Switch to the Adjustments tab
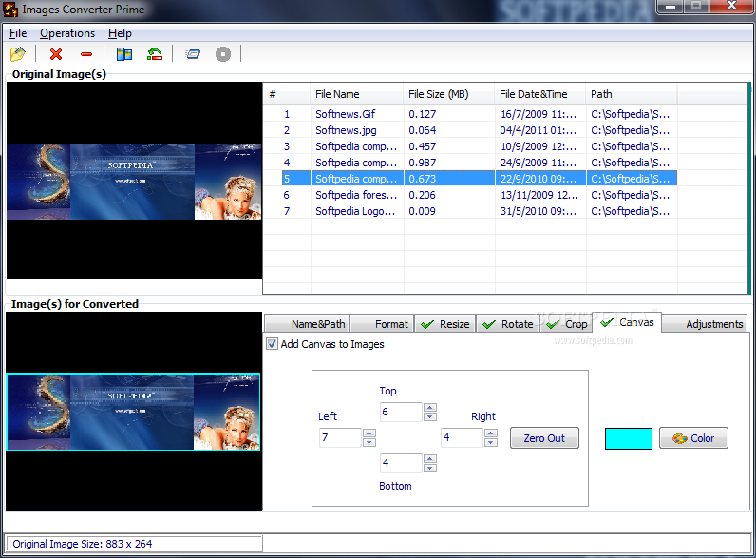756x558 pixels. pos(705,324)
